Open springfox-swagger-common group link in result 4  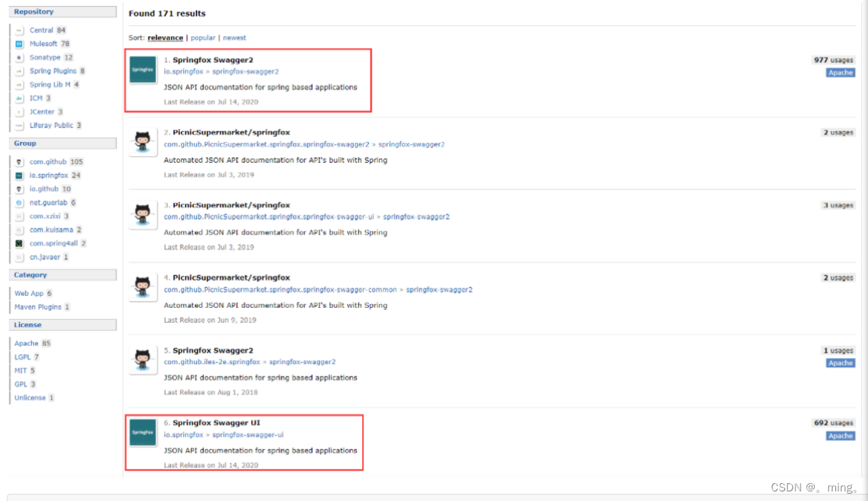click(x=280, y=290)
